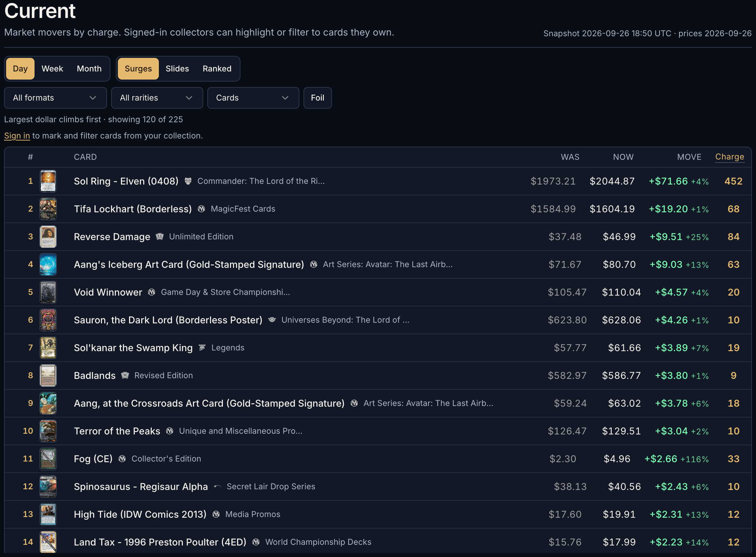Open the Fog (CE) card name
The image size is (756, 557).
[93, 459]
